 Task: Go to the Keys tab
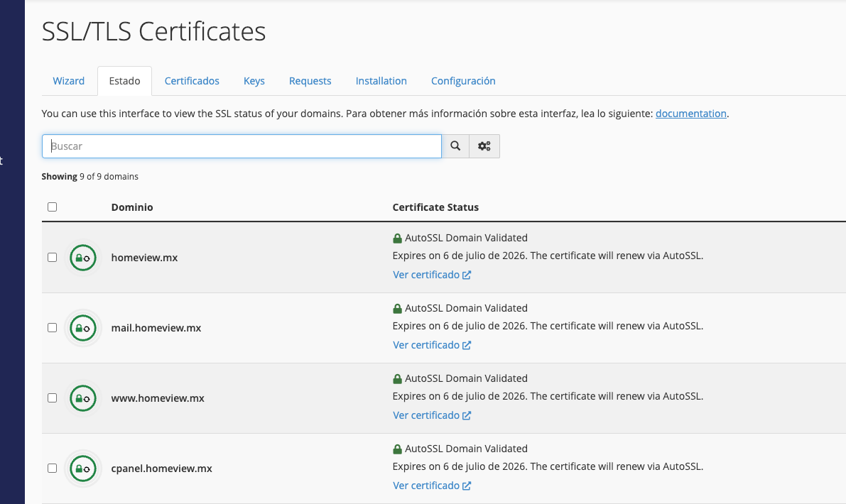point(254,81)
